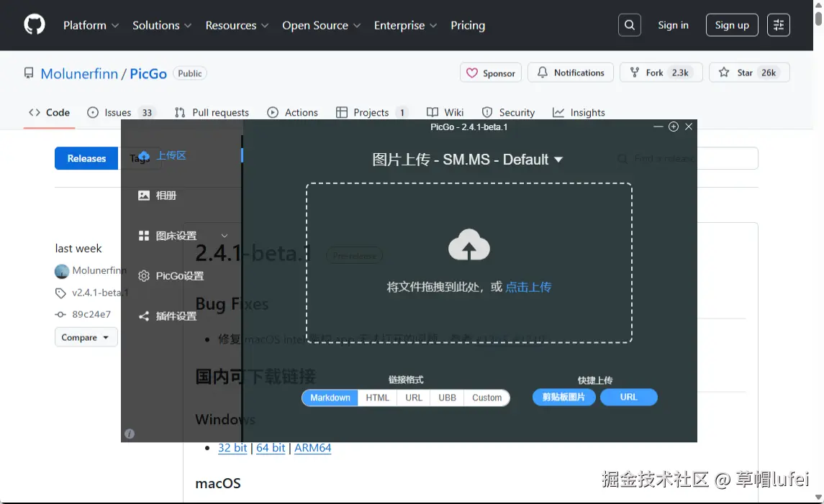Image resolution: width=824 pixels, height=504 pixels.
Task: Click the clipboard image (剪贴板图片) upload button
Action: [564, 397]
